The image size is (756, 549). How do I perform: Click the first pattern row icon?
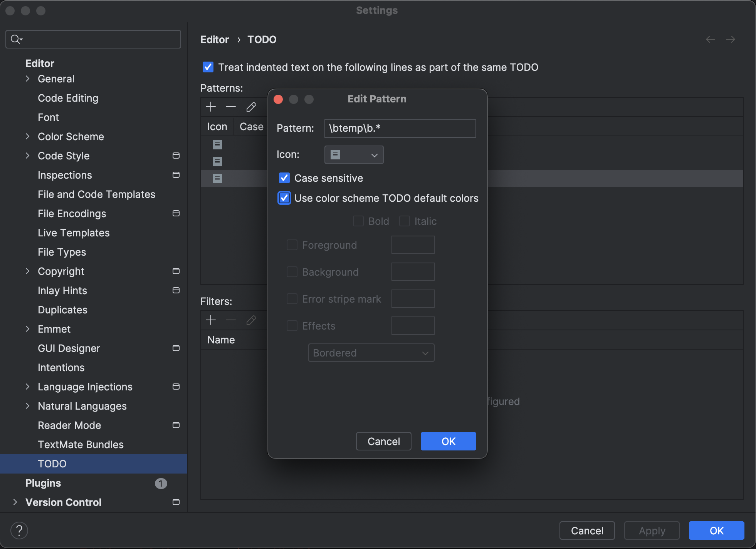tap(217, 145)
